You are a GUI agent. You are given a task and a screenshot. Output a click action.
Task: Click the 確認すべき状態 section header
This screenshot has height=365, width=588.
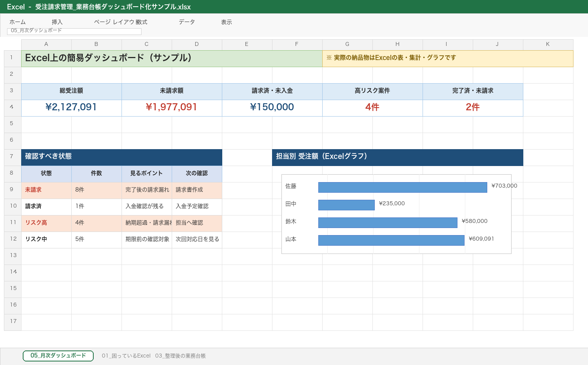tap(122, 157)
